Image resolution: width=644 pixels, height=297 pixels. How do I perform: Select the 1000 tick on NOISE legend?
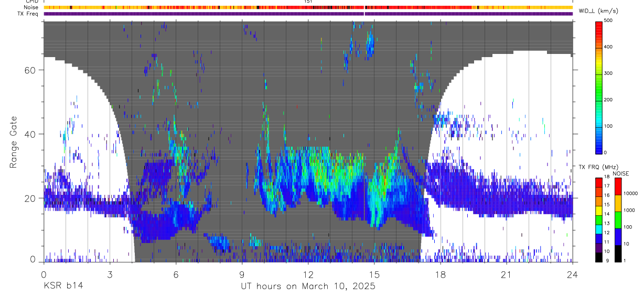[x=630, y=211]
